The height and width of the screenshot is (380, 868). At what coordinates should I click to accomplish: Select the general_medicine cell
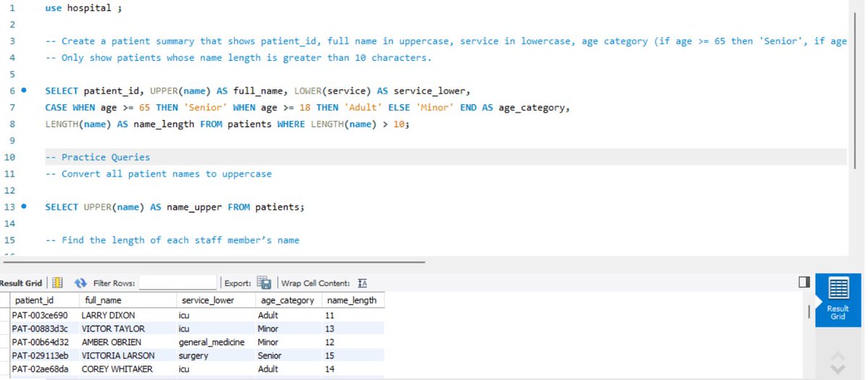tap(215, 342)
